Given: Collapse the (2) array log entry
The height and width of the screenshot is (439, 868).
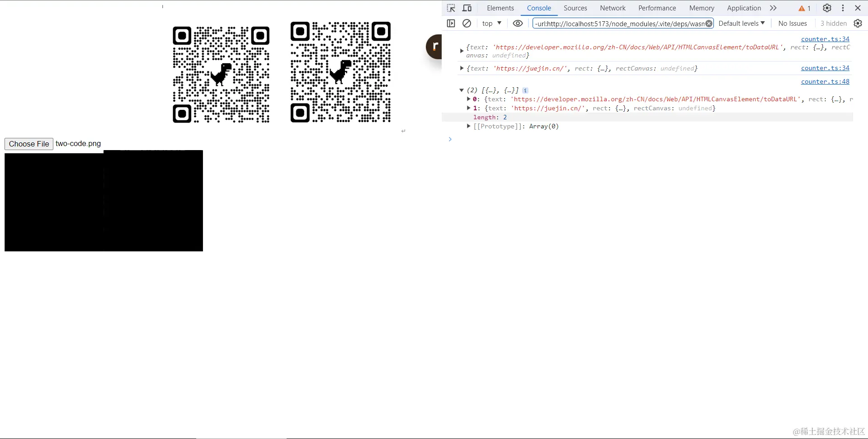Looking at the screenshot, I should point(462,90).
